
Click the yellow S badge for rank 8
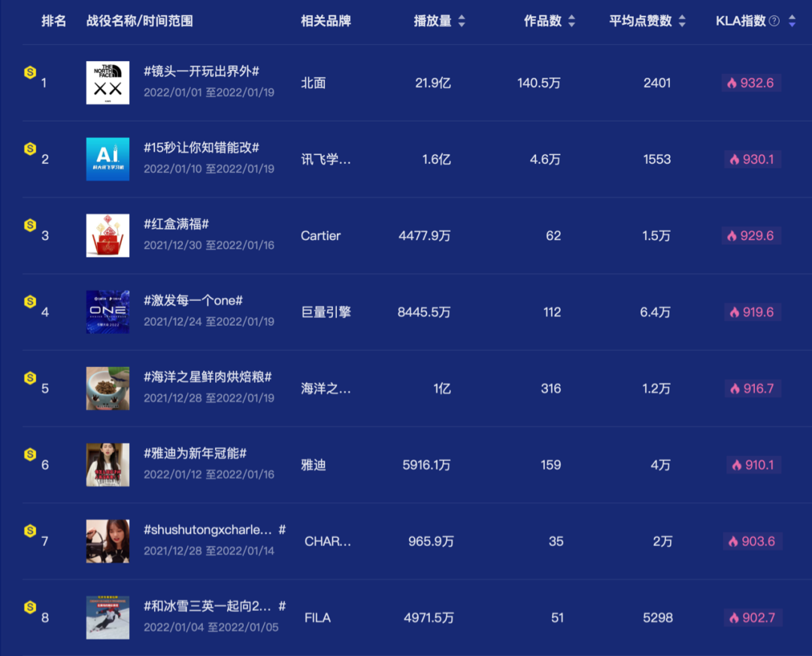click(x=30, y=607)
